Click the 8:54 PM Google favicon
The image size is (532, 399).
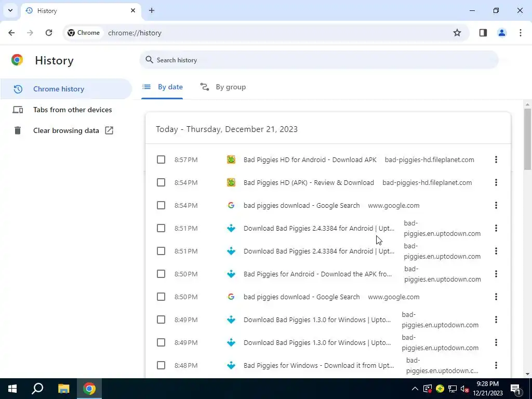[x=231, y=205]
